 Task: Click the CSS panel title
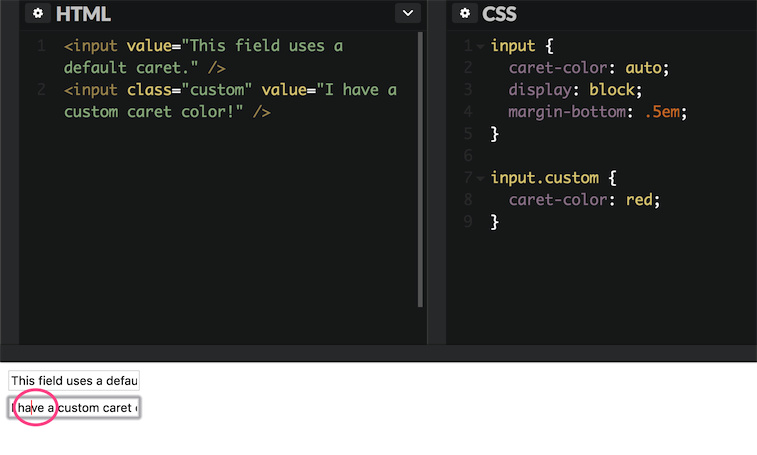(499, 14)
